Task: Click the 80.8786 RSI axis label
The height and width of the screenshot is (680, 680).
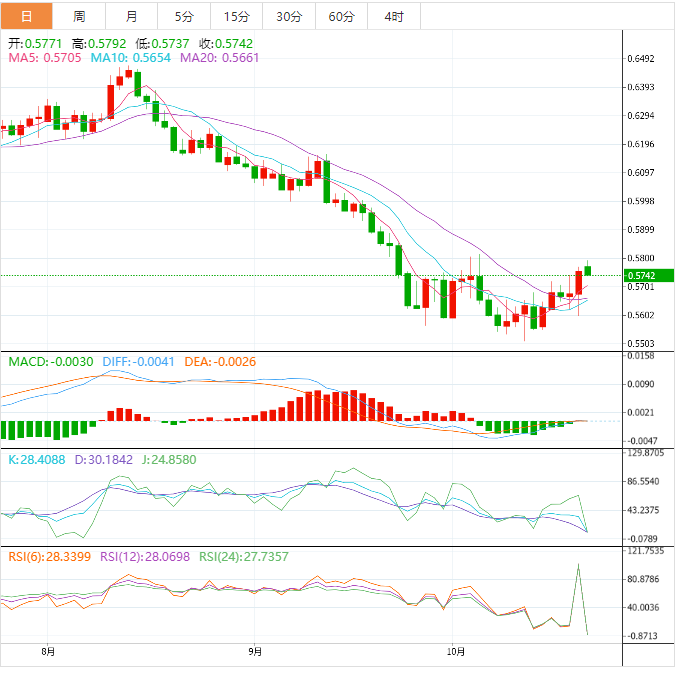Action: tap(643, 579)
